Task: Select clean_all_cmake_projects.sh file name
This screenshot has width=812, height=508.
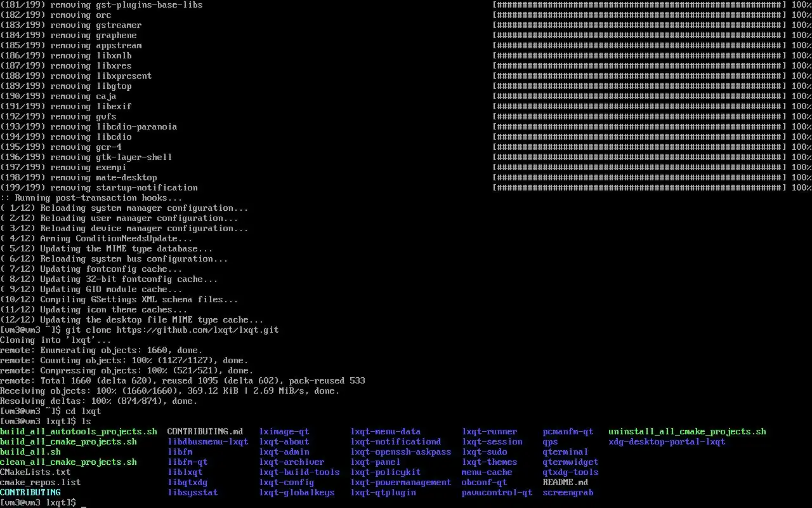Action: click(x=69, y=462)
